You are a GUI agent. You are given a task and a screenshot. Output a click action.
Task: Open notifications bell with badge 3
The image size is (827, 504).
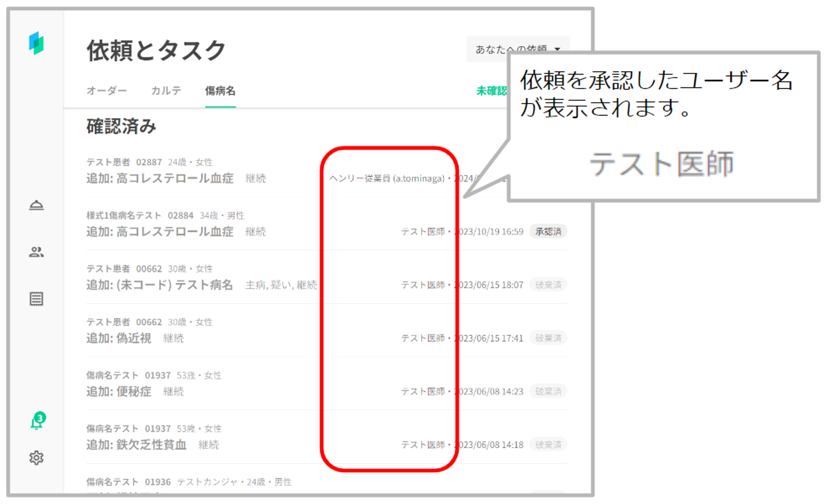pyautogui.click(x=37, y=422)
